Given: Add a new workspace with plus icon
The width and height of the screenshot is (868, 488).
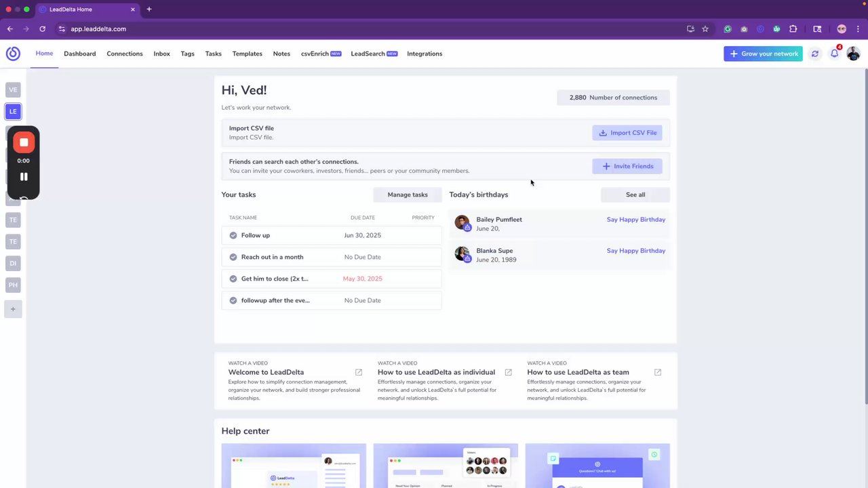Looking at the screenshot, I should click(13, 309).
